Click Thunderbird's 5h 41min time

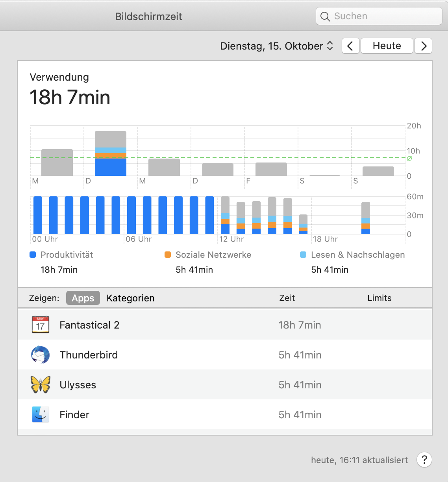(x=300, y=355)
